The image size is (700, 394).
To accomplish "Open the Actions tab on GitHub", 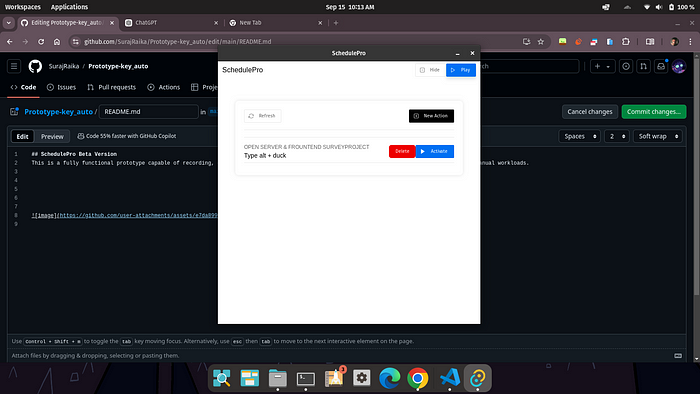I will click(x=163, y=87).
